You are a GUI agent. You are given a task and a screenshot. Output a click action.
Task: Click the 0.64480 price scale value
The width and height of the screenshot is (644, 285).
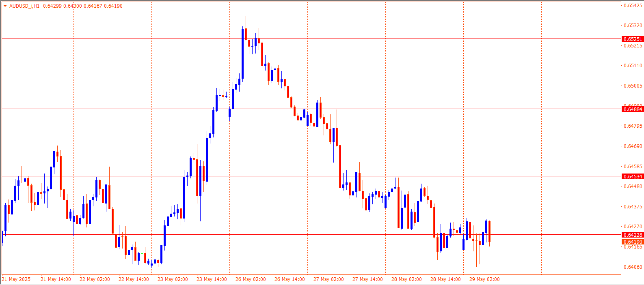tap(633, 186)
